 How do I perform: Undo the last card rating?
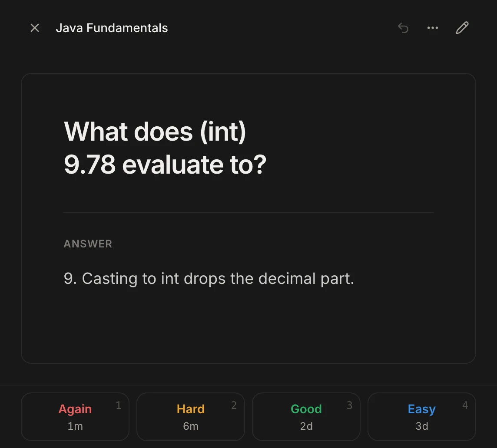tap(403, 28)
